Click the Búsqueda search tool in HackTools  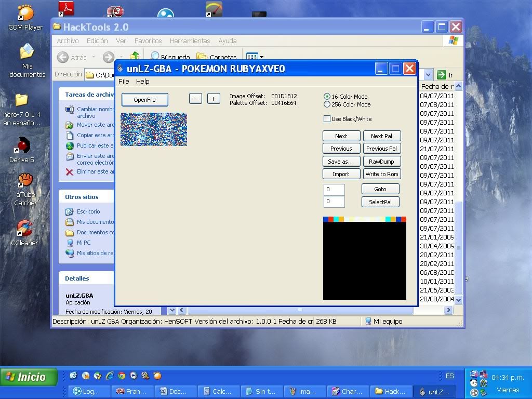tap(170, 57)
